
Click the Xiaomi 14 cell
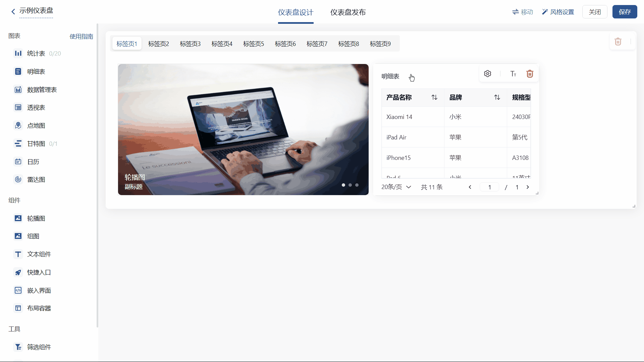(413, 117)
